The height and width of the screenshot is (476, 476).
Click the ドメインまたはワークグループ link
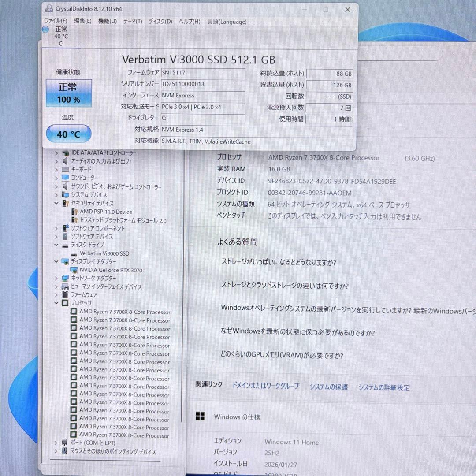[266, 387]
